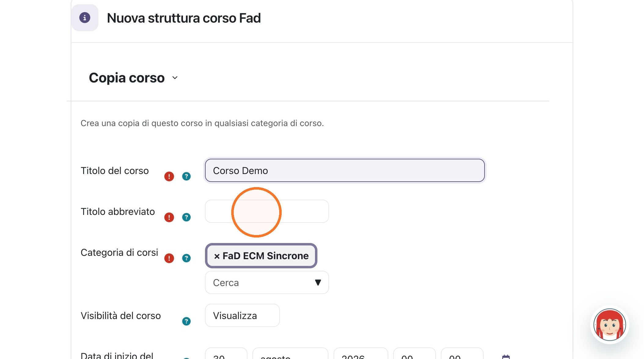Click the required icon next to Titolo abbreviato
This screenshot has width=644, height=359.
[x=169, y=217]
